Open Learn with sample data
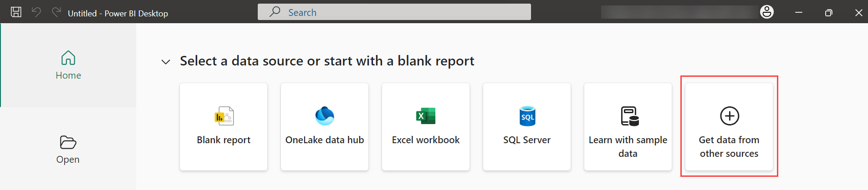The image size is (868, 190). pyautogui.click(x=628, y=127)
